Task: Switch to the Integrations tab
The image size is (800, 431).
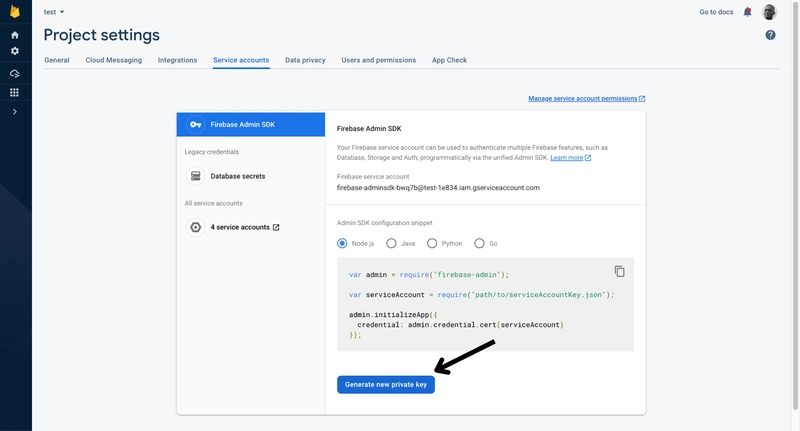Action: pos(177,60)
